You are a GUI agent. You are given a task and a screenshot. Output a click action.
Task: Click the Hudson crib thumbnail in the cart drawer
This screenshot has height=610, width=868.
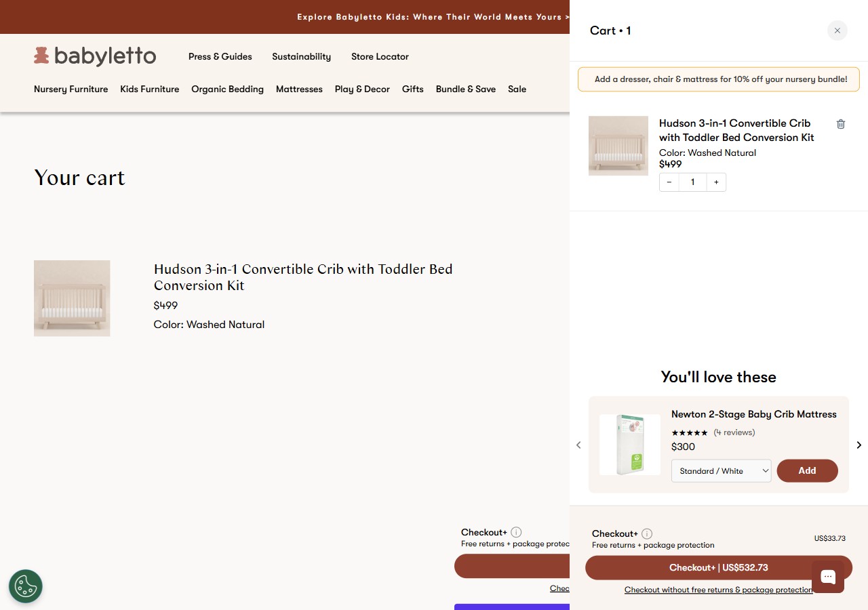(x=618, y=146)
